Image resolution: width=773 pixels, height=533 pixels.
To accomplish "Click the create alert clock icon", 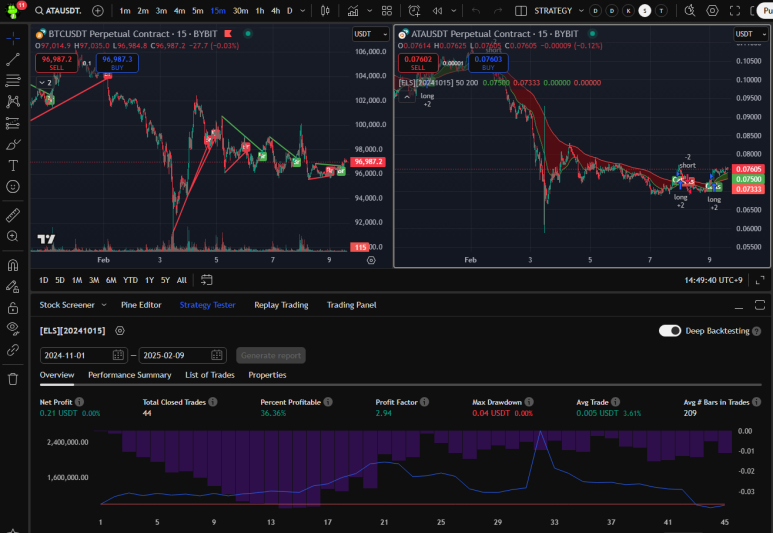I will (414, 10).
